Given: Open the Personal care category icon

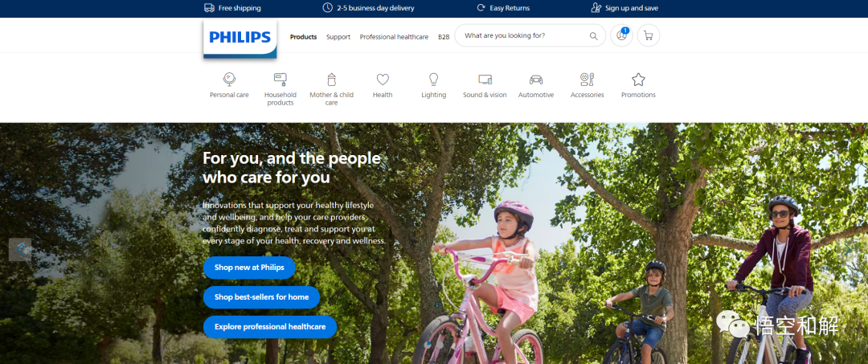Looking at the screenshot, I should click(x=229, y=79).
